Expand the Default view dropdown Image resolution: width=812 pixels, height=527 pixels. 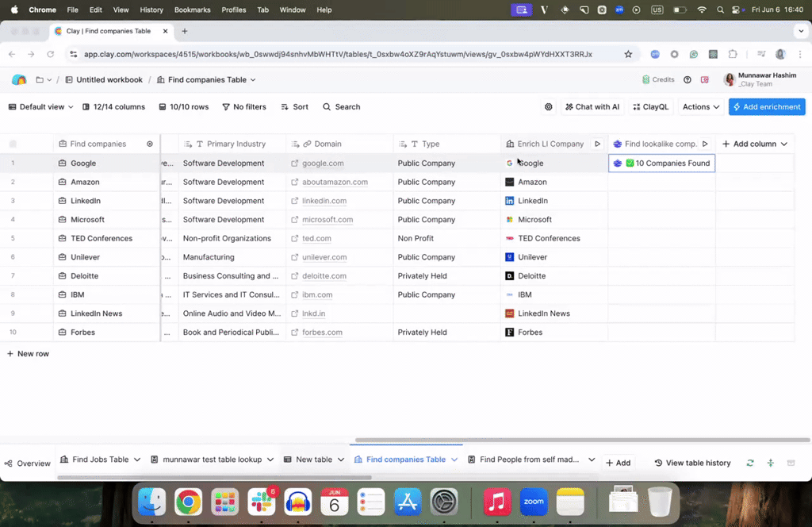click(40, 106)
